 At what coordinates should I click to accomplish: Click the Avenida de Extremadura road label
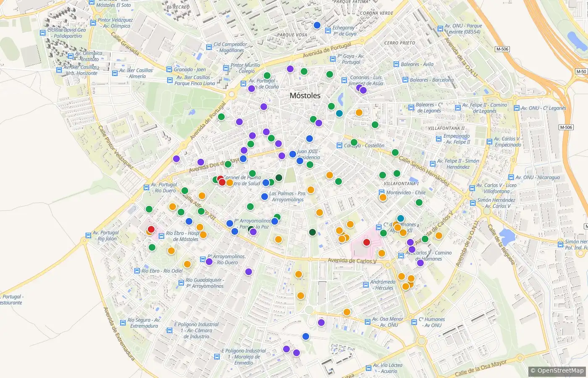tap(120, 334)
